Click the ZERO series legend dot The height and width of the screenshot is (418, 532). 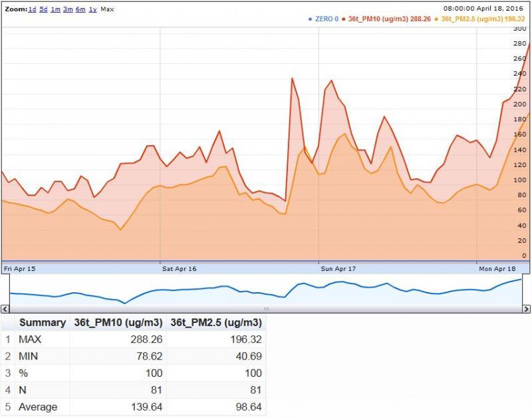(311, 19)
